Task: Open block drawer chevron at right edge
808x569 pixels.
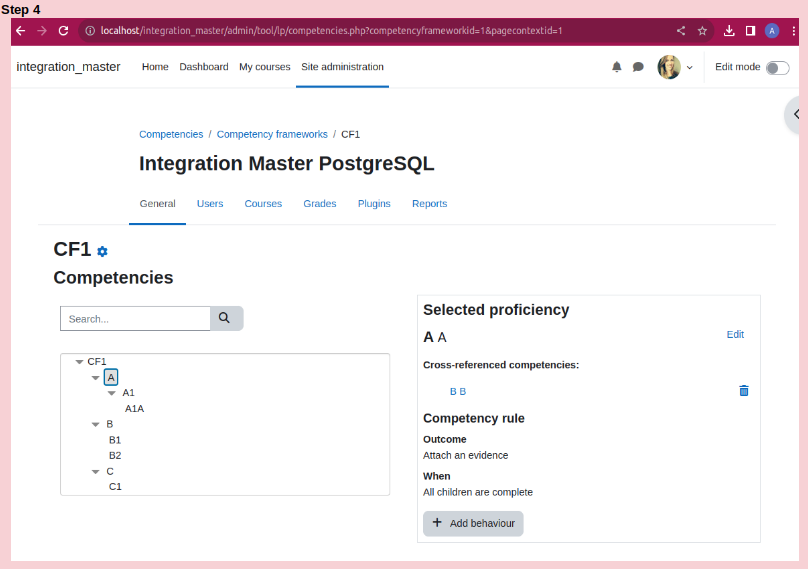Action: pyautogui.click(x=796, y=114)
